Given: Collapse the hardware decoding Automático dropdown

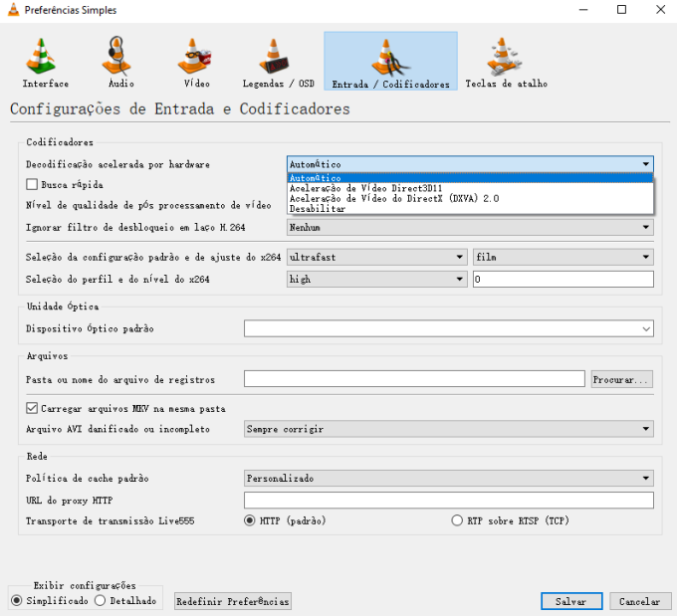Looking at the screenshot, I should pos(470,164).
